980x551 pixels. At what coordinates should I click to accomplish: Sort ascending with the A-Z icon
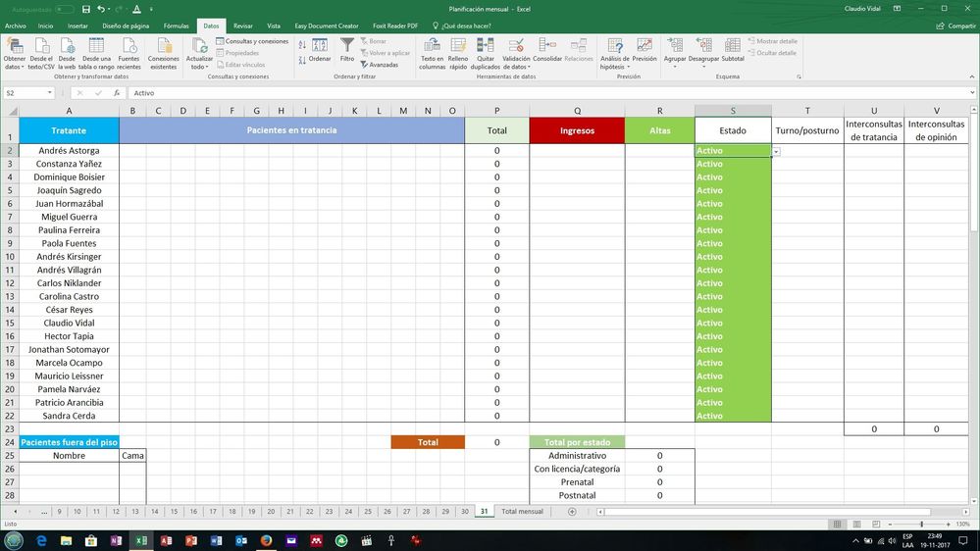(x=302, y=45)
